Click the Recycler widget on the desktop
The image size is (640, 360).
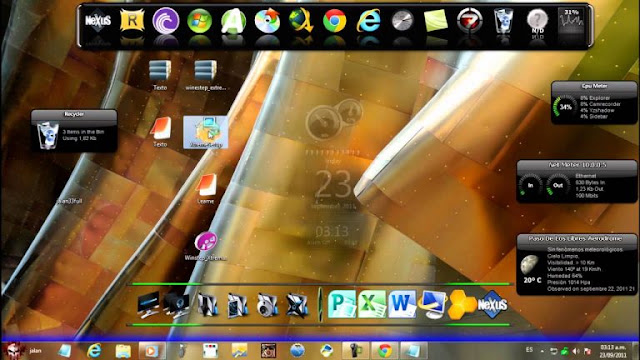pos(74,131)
